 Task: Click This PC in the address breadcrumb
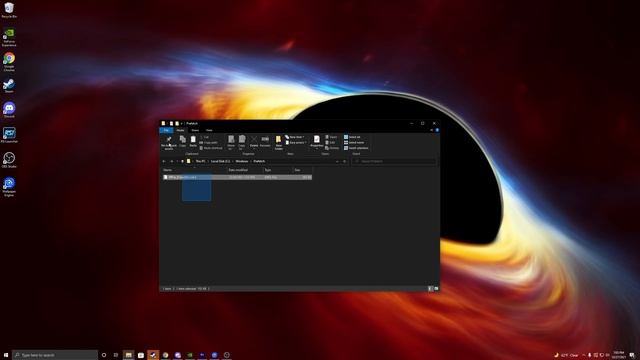click(x=200, y=161)
